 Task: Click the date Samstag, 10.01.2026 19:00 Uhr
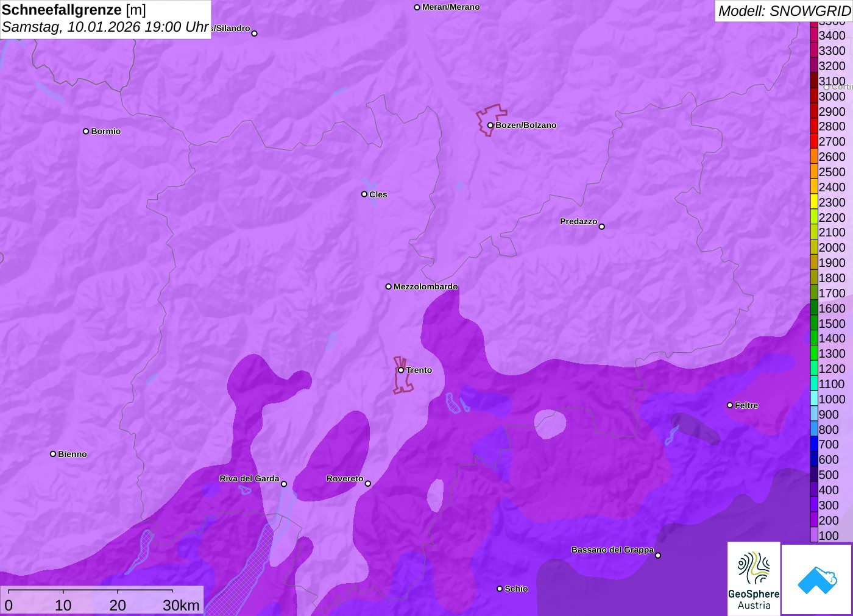[x=105, y=27]
